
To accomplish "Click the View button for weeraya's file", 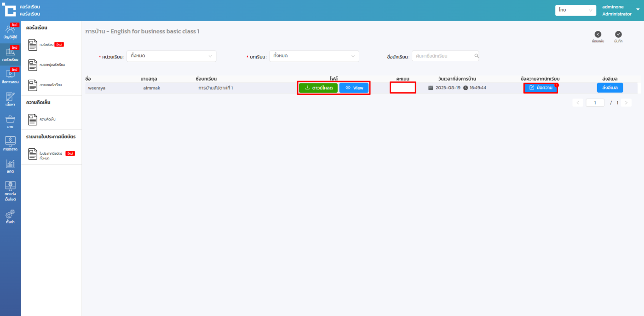I will tap(354, 88).
